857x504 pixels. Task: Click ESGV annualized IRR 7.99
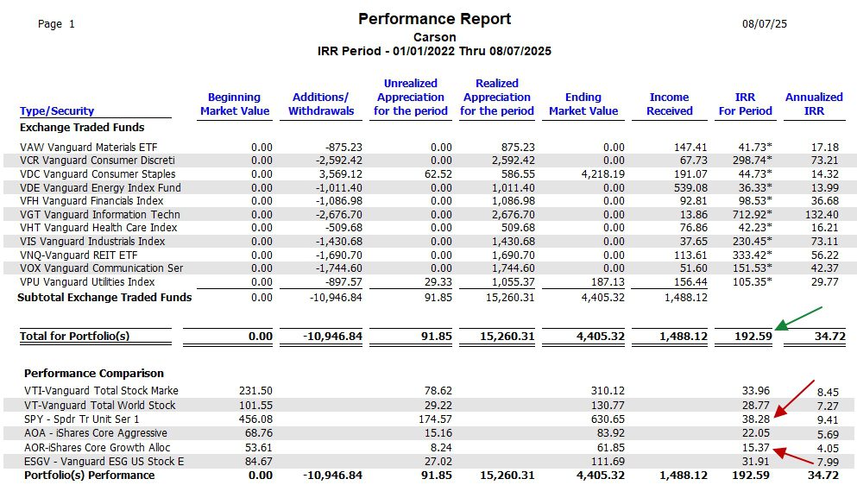click(828, 463)
